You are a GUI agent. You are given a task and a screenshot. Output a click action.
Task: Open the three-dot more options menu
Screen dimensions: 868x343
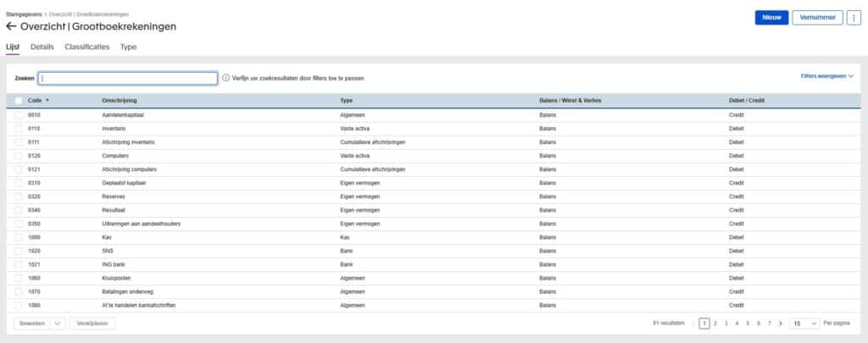[854, 18]
